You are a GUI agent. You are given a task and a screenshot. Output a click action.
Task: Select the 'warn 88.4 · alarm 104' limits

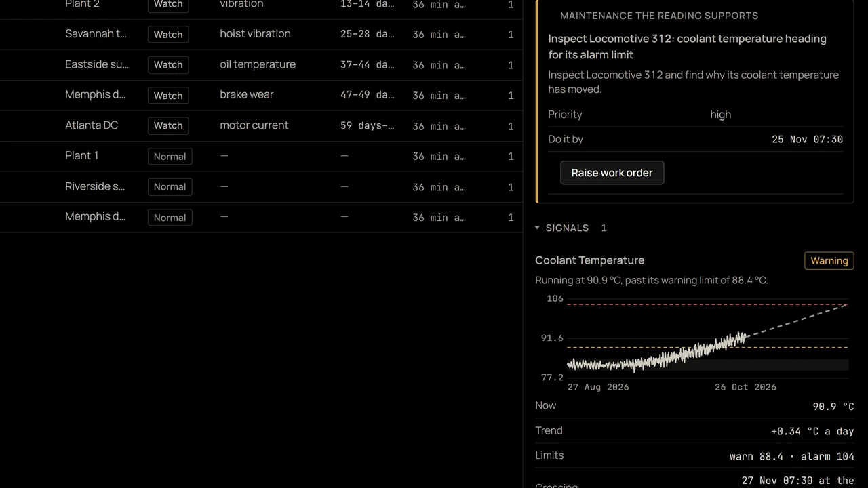791,457
